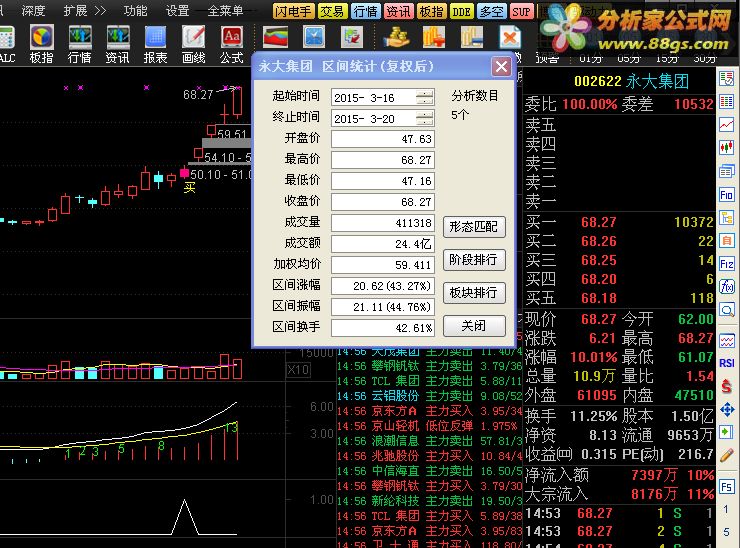
Task: Open the 设置 menu
Action: [178, 10]
